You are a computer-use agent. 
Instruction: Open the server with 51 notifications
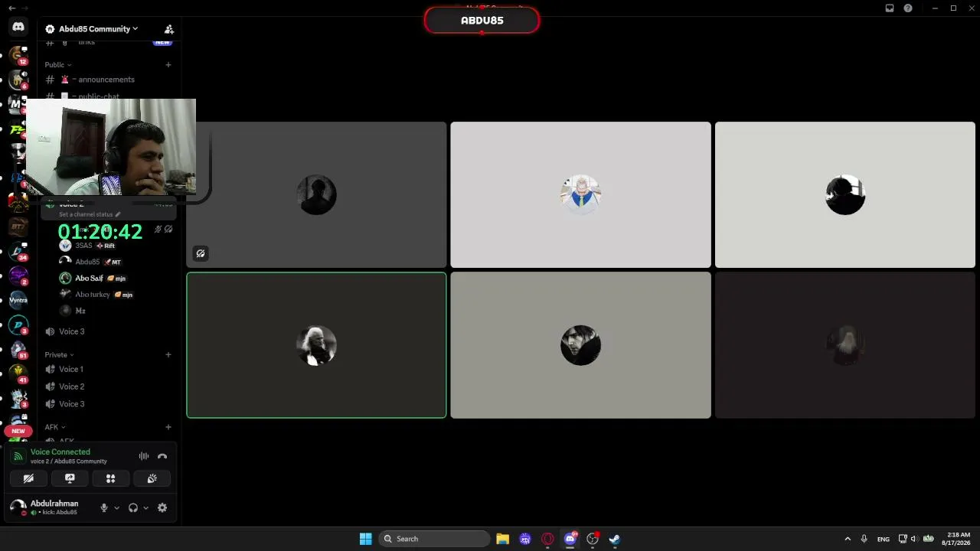point(18,350)
